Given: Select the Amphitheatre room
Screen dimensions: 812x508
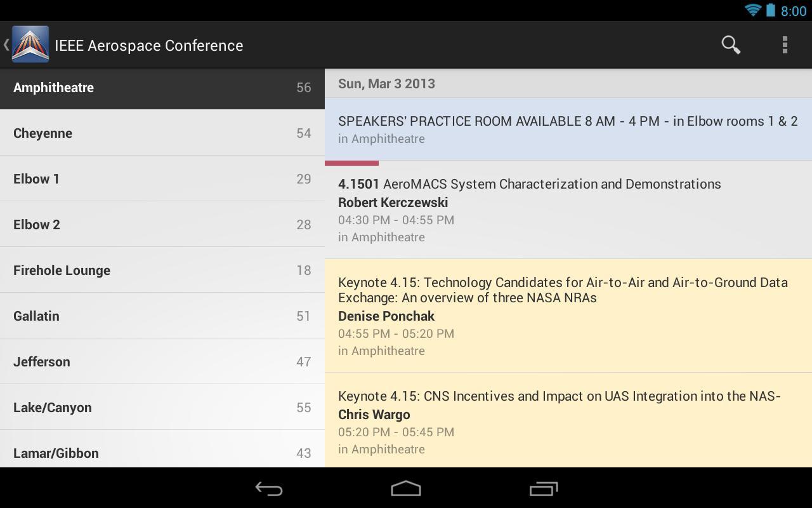Looking at the screenshot, I should 162,88.
